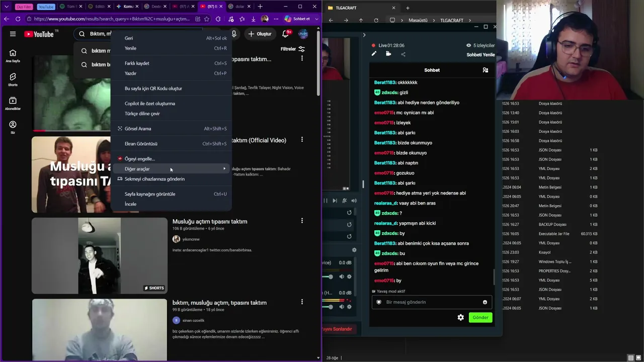The height and width of the screenshot is (362, 644).
Task: Open Shorts in the YouTube sidebar
Action: click(13, 79)
